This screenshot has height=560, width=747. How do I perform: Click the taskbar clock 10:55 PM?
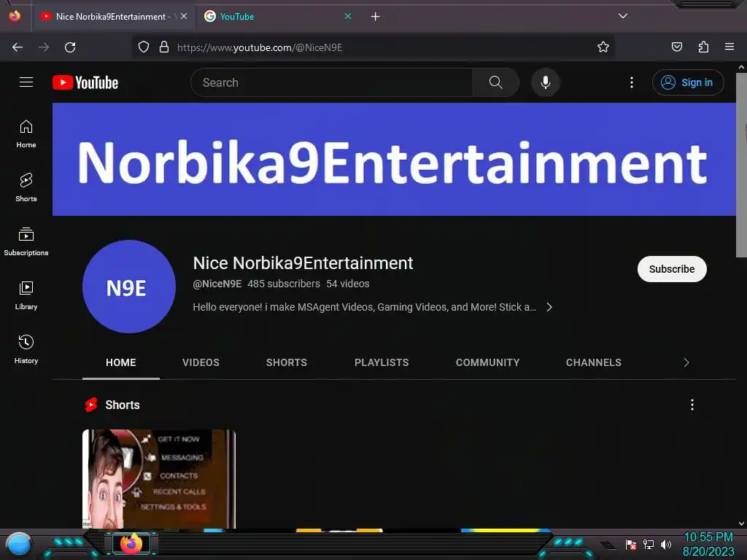708,537
